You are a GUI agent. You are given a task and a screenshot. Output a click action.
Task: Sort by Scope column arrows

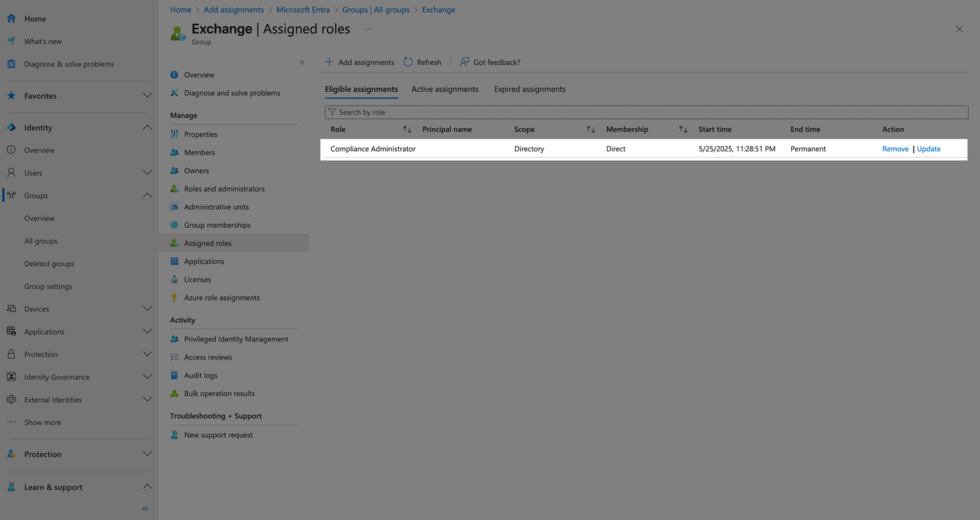pyautogui.click(x=591, y=129)
